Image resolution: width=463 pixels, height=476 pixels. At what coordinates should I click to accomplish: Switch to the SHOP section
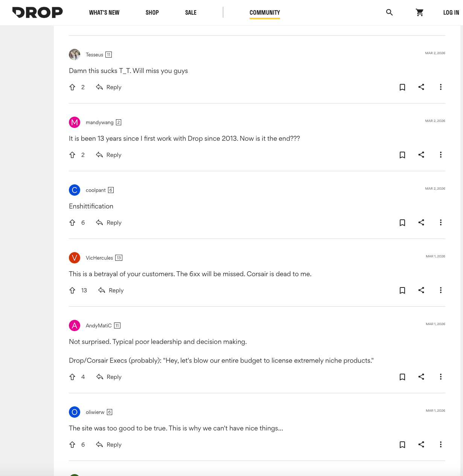coord(152,12)
